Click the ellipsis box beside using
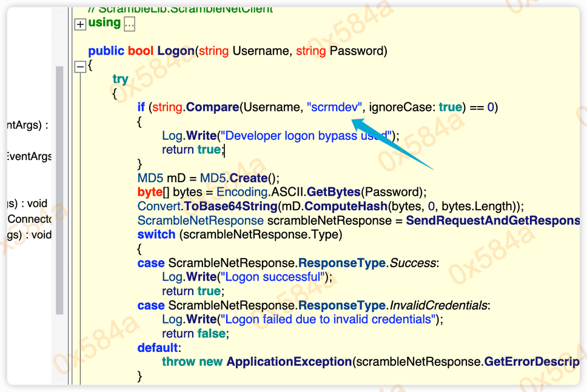The image size is (587, 392). tap(129, 24)
